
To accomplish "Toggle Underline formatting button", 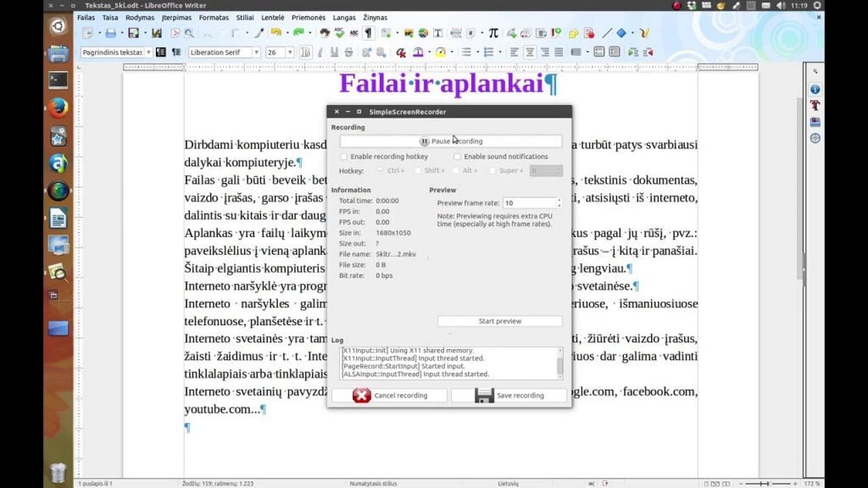I will click(x=334, y=52).
